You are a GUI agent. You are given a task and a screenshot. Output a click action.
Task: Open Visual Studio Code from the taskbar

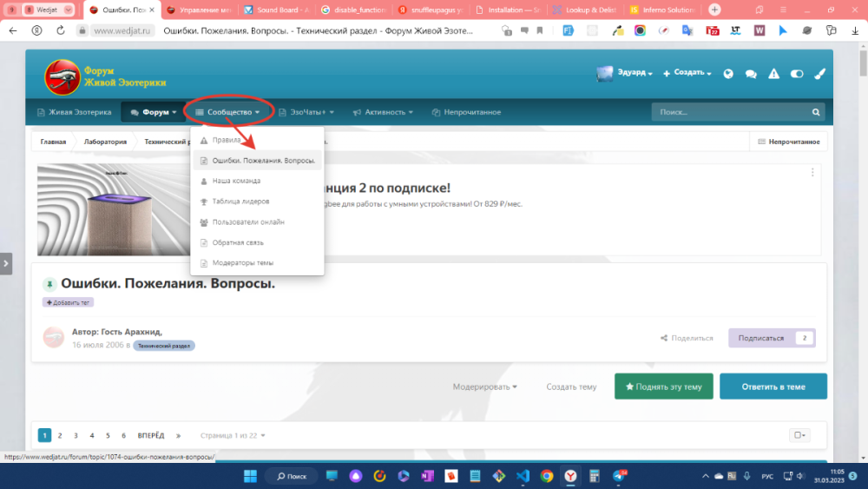point(523,476)
